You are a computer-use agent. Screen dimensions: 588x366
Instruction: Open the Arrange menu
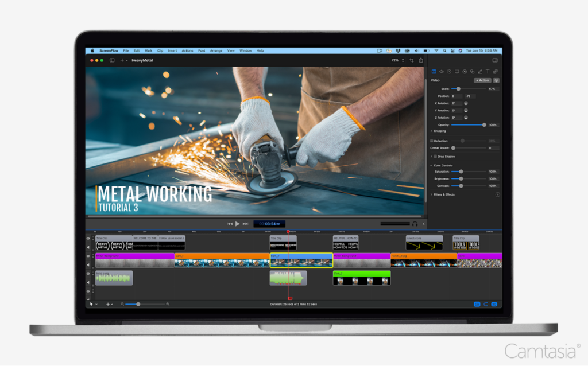tap(216, 50)
